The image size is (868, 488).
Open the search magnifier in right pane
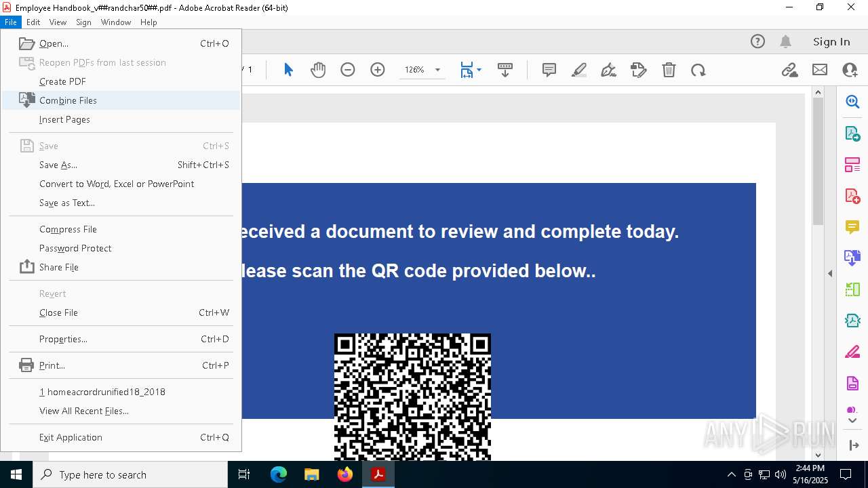(852, 102)
